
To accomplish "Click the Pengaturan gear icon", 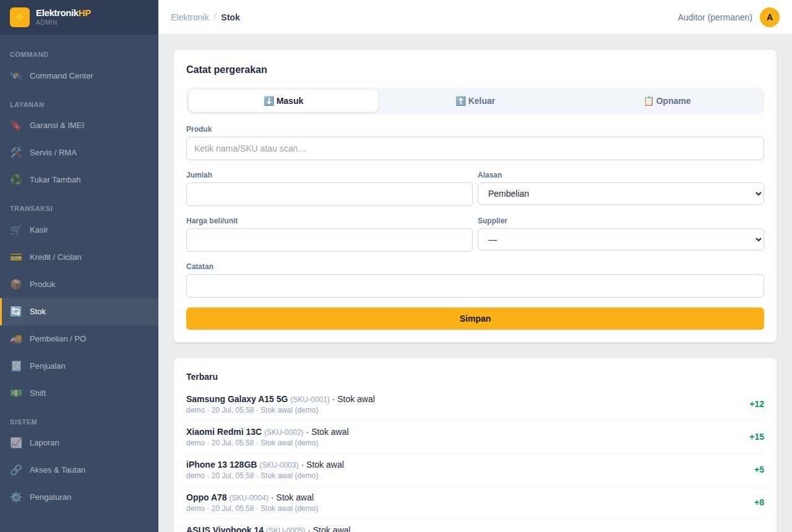I will [16, 497].
